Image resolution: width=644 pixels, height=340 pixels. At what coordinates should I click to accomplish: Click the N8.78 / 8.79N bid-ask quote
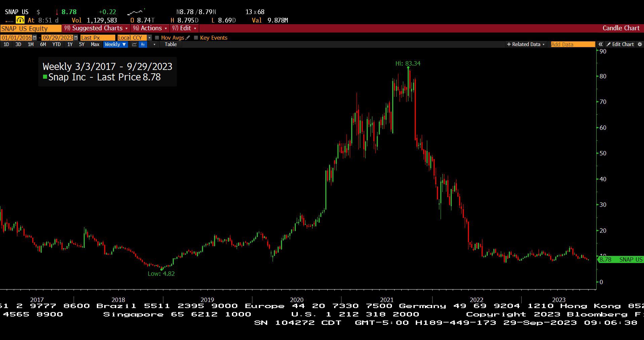coord(196,12)
